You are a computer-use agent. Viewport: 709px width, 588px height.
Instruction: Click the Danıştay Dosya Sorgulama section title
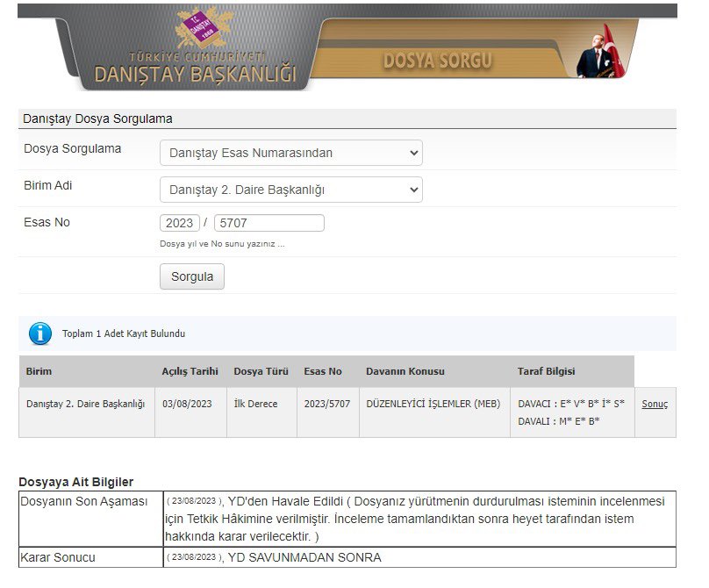pyautogui.click(x=97, y=119)
